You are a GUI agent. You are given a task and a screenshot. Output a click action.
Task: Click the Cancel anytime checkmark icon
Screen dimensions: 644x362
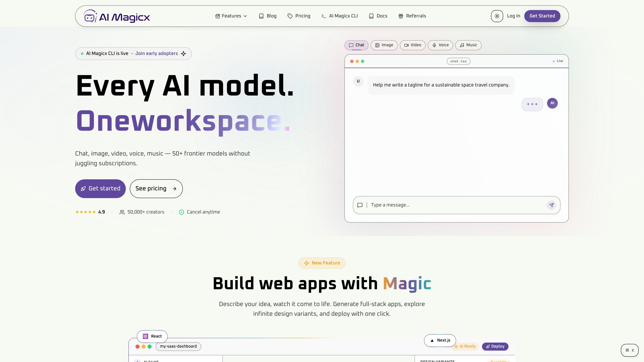tap(181, 212)
